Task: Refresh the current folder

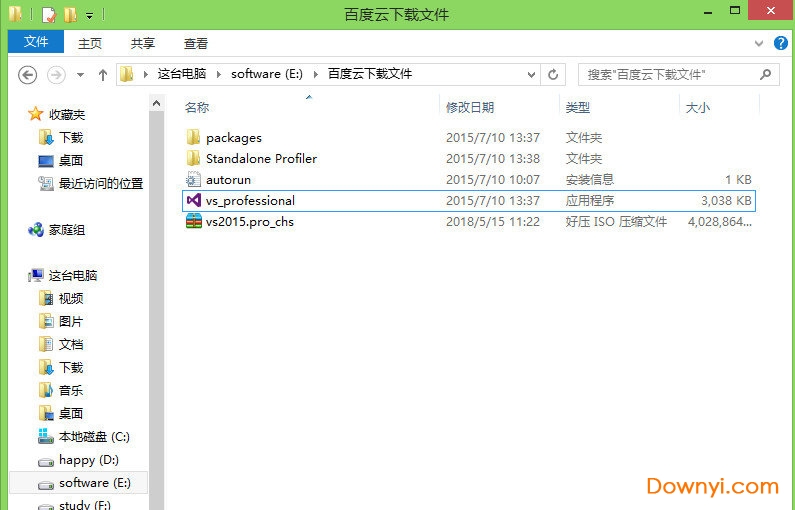Action: coord(553,75)
